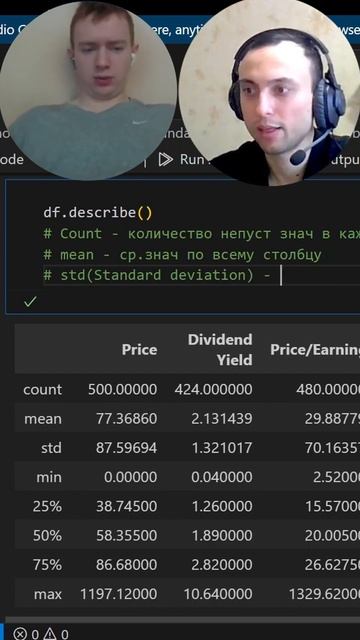This screenshot has height=640, width=360.
Task: Click the Dividend Yield std 1.321017
Action: coord(222,448)
